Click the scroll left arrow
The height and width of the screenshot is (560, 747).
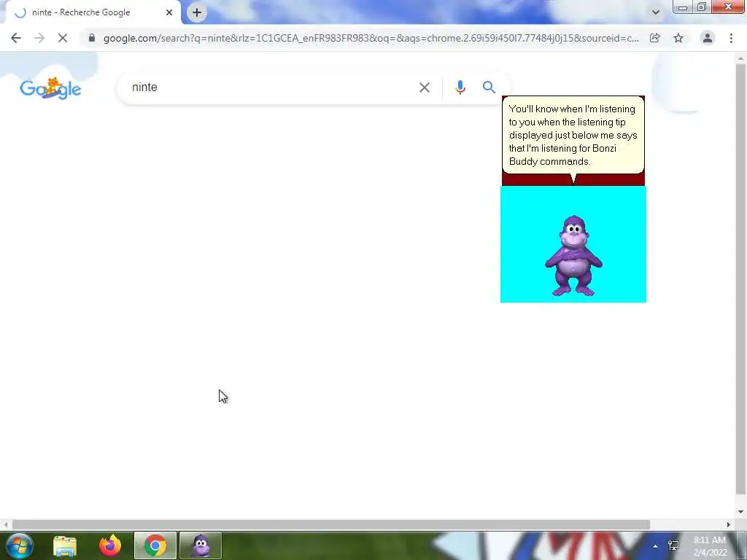[x=5, y=524]
